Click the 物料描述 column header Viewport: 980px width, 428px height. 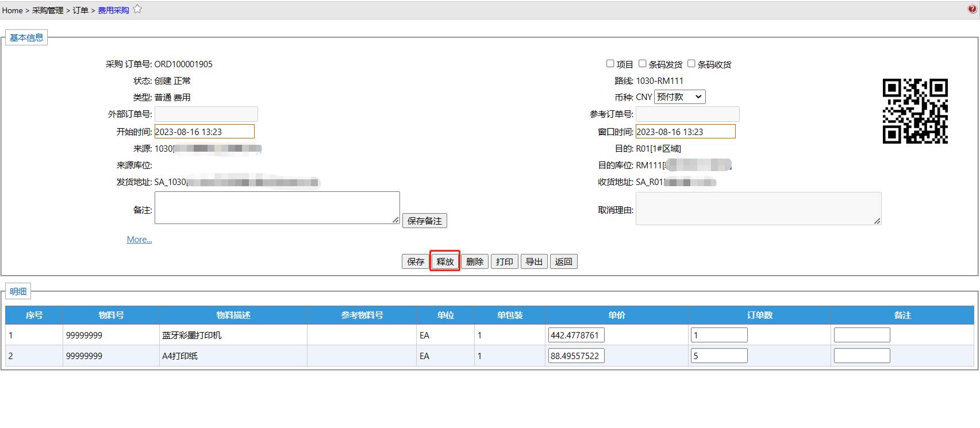[233, 315]
